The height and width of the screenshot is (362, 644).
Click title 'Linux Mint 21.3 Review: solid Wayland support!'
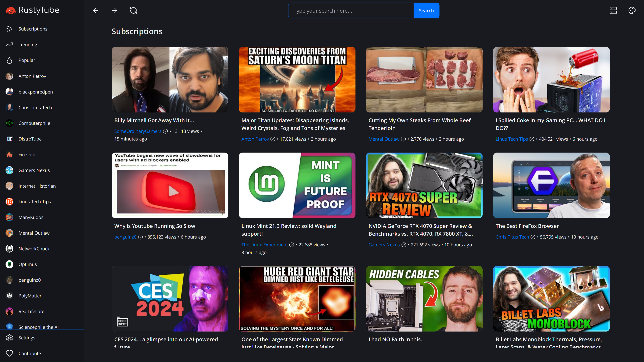pos(289,230)
